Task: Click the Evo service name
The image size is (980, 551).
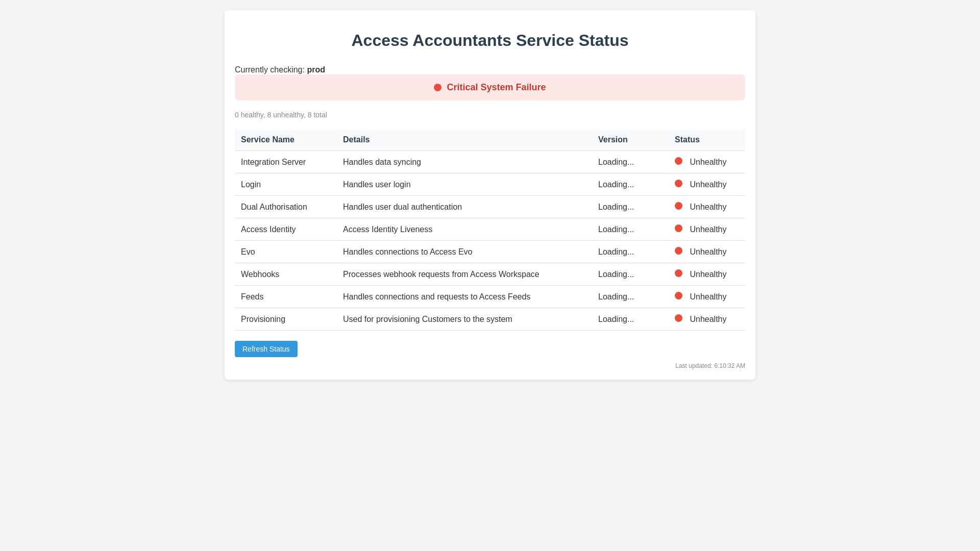Action: [248, 252]
